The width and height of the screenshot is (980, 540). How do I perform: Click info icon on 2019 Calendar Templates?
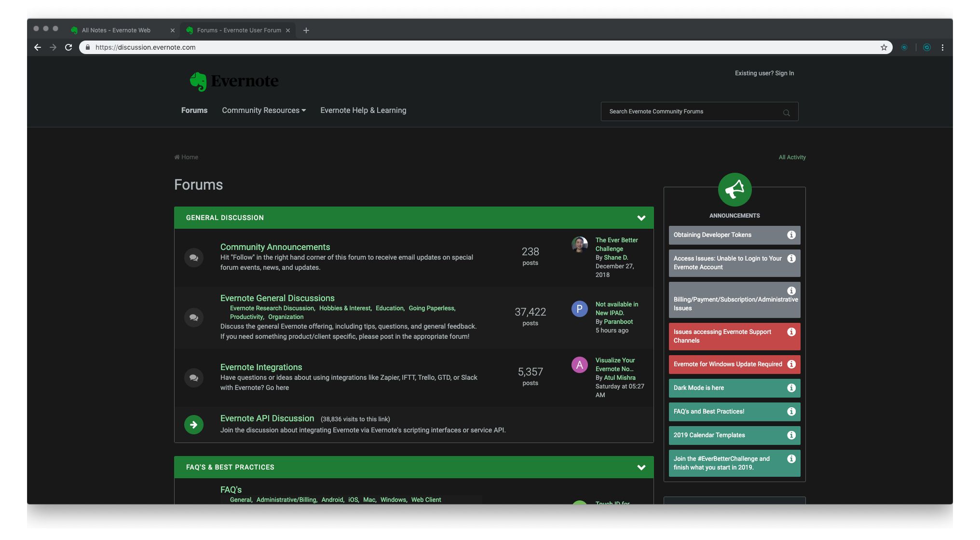pyautogui.click(x=791, y=435)
